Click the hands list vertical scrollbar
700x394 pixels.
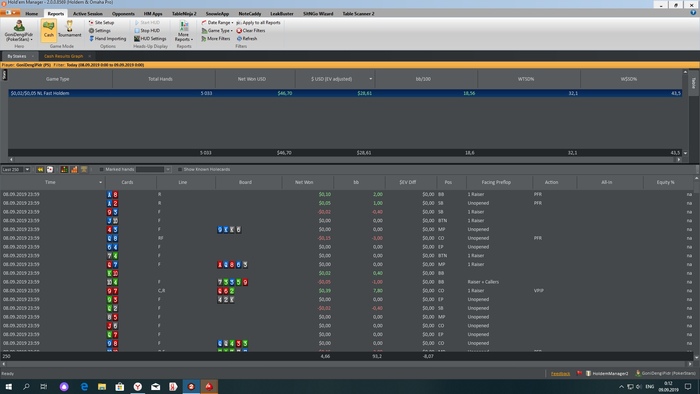(x=697, y=268)
